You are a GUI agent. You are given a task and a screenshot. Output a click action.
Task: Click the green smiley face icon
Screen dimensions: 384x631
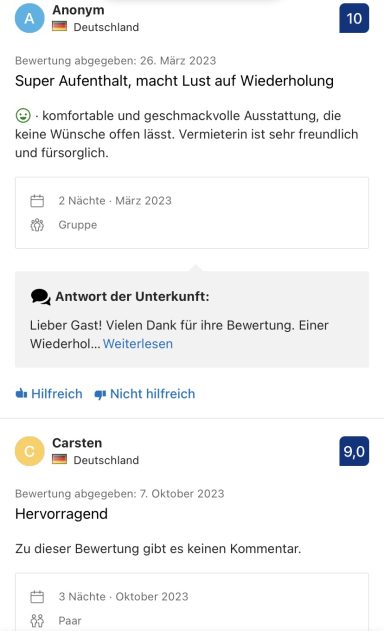[23, 116]
